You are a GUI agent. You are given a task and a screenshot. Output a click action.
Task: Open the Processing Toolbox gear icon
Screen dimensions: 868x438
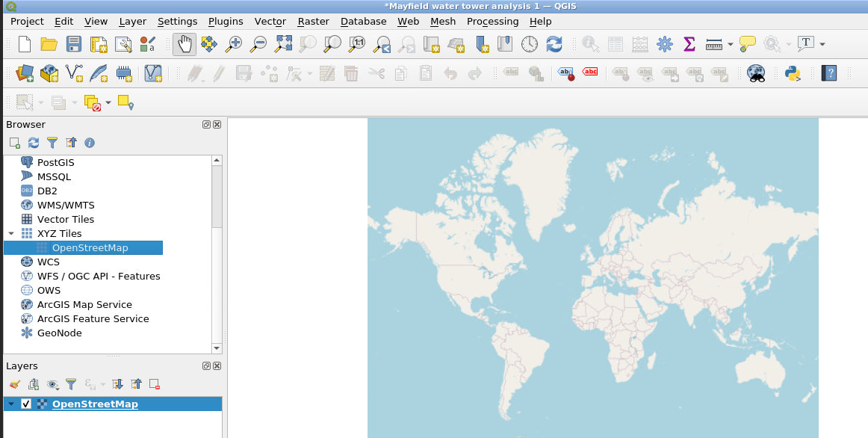[664, 44]
